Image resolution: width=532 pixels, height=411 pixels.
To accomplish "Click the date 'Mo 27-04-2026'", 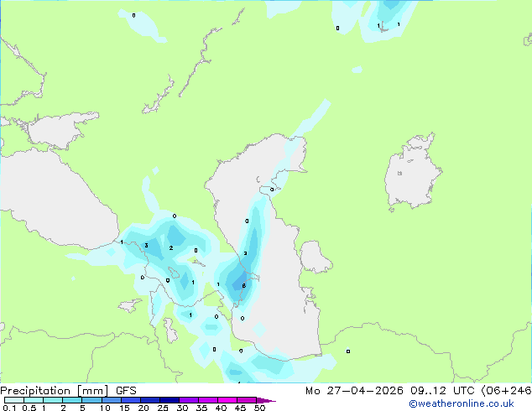I will (x=354, y=391).
